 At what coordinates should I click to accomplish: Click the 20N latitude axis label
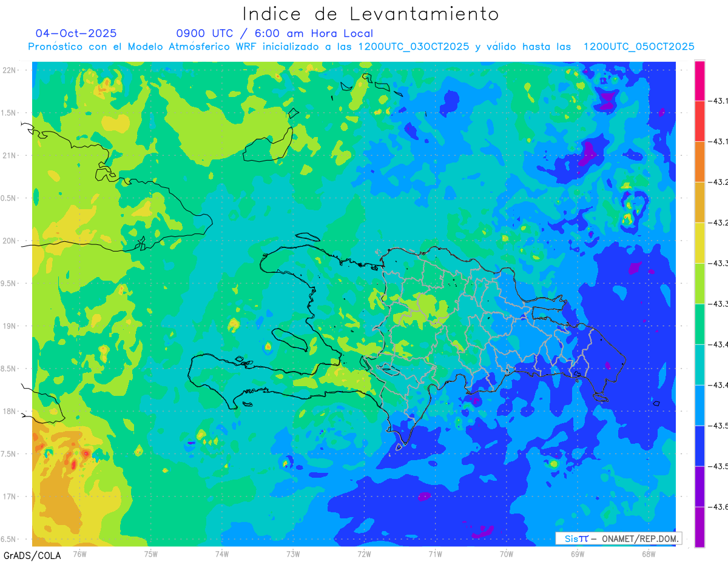[x=10, y=241]
